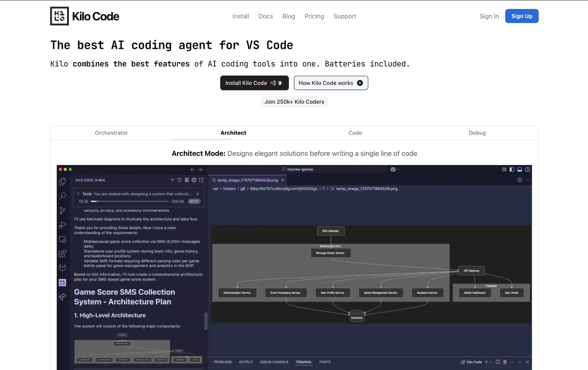Open the Pricing page
588x370 pixels.
[314, 16]
